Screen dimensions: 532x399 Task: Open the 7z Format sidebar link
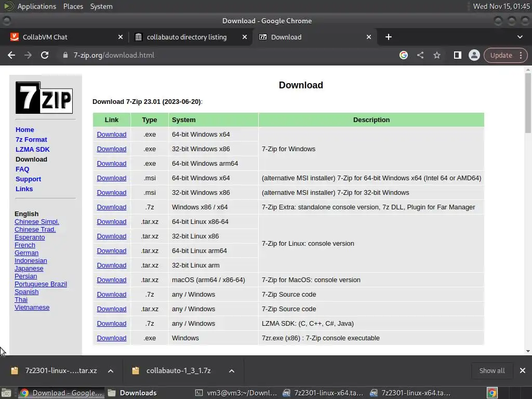click(31, 139)
